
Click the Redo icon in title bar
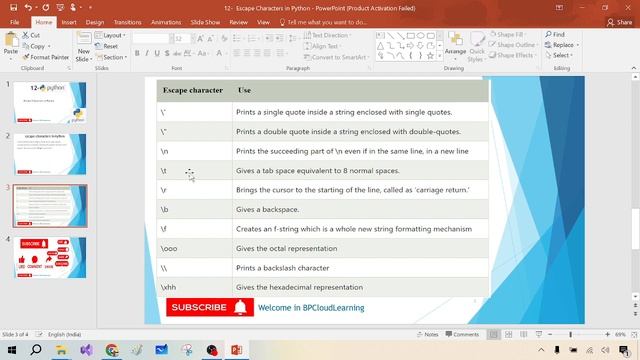(x=46, y=7)
